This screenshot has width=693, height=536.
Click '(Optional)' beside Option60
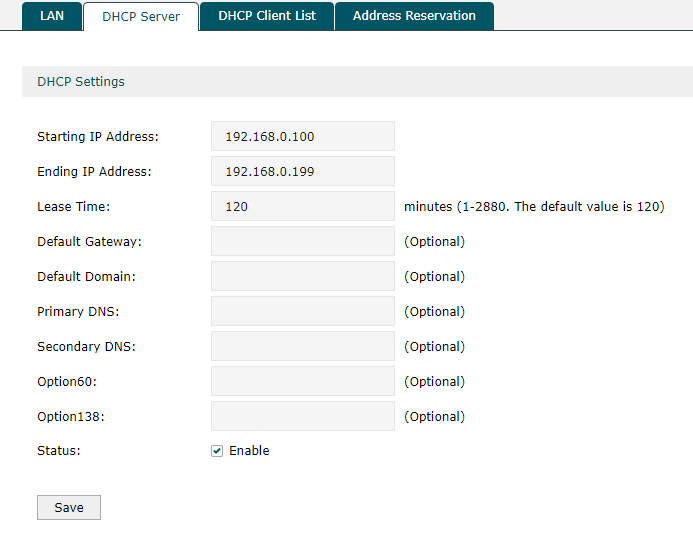point(434,381)
